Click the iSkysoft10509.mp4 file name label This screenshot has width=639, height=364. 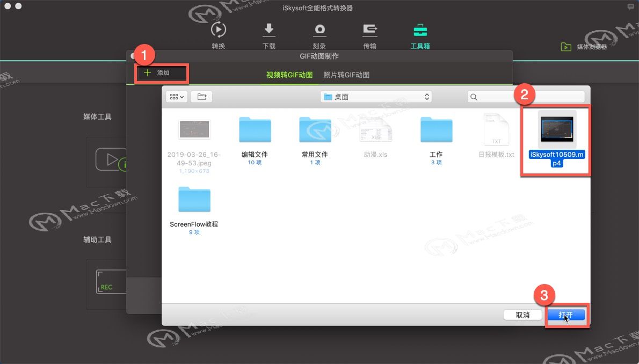pyautogui.click(x=557, y=158)
